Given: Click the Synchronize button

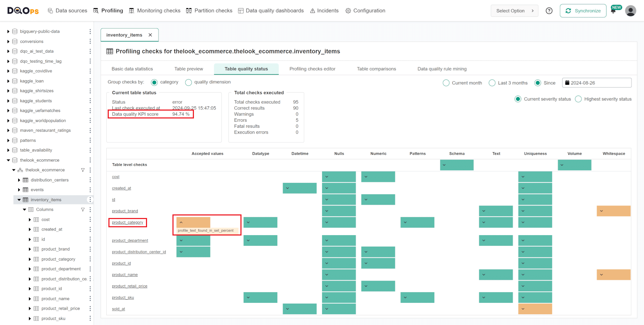Looking at the screenshot, I should pyautogui.click(x=583, y=11).
